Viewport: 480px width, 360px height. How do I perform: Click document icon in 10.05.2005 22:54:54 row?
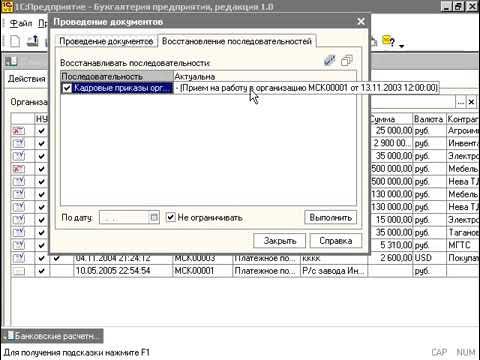click(19, 271)
